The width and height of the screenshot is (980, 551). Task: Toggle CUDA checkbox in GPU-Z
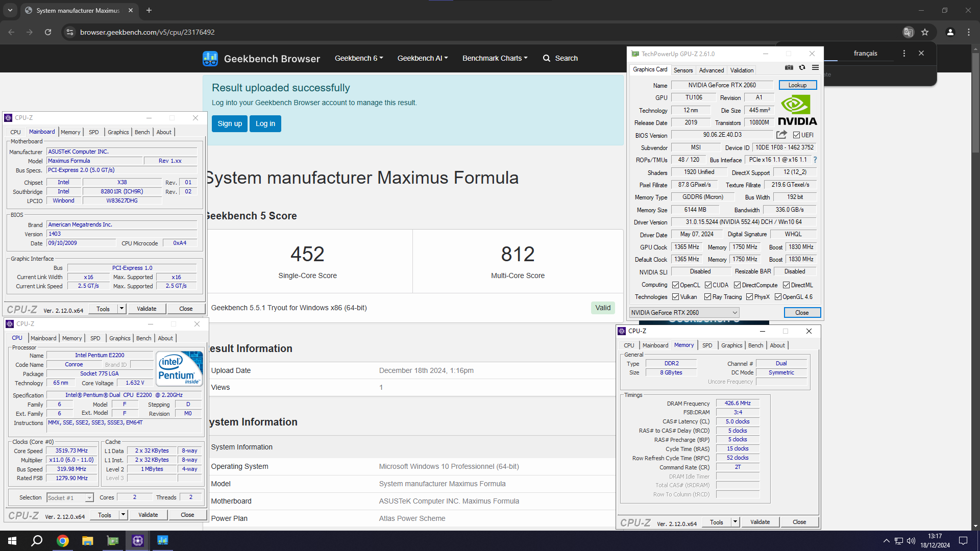[x=708, y=285]
